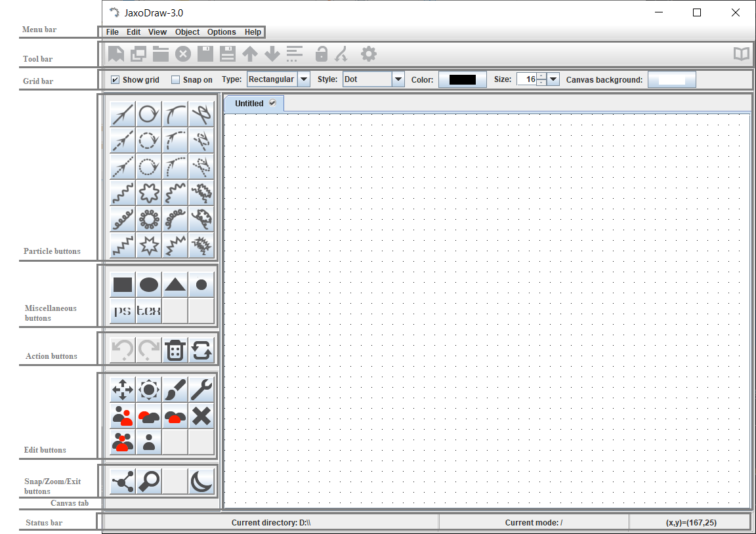
Task: Activate the wrench edit tool
Action: (201, 390)
